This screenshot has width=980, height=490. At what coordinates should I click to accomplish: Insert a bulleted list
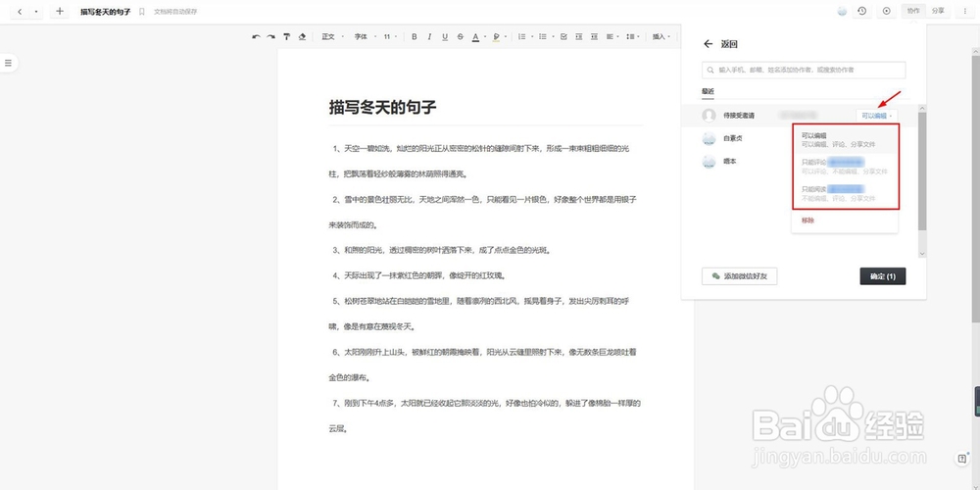point(544,37)
